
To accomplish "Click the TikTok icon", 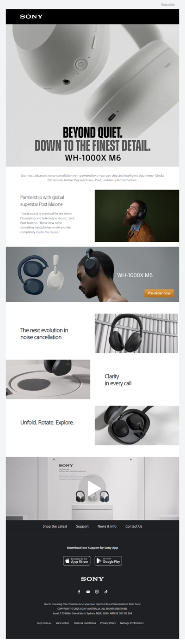I will (x=106, y=591).
